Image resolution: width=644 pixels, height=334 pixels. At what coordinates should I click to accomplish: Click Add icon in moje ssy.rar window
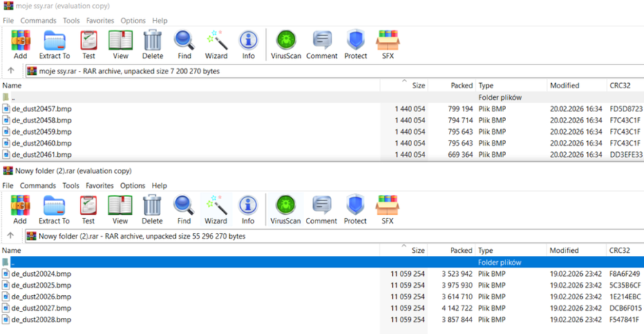click(x=21, y=44)
